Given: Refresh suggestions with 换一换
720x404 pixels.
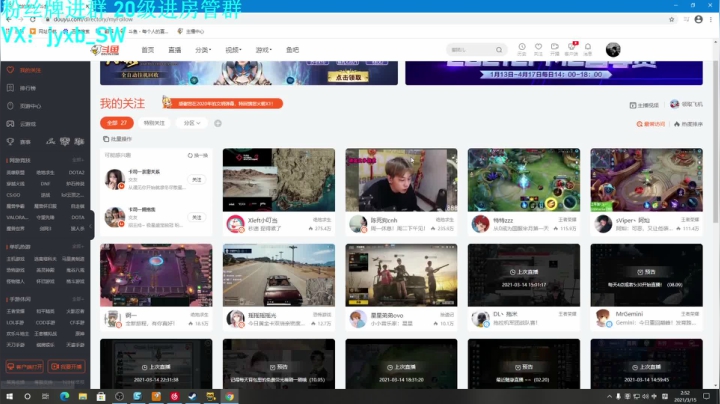Looking at the screenshot, I should (x=198, y=155).
